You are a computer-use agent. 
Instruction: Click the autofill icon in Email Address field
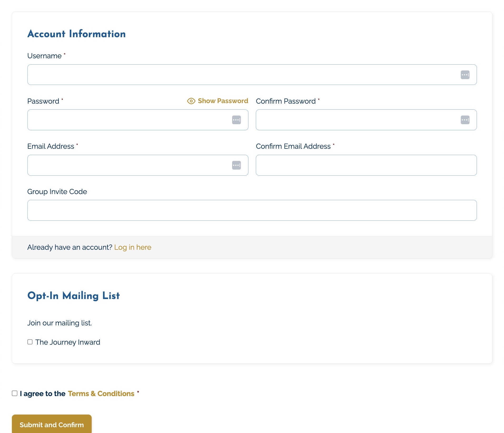(x=236, y=165)
